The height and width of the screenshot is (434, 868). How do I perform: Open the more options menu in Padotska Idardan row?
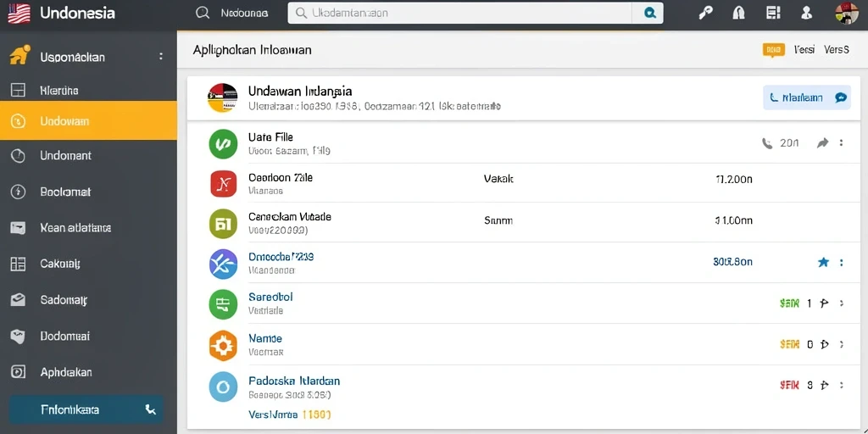[842, 385]
